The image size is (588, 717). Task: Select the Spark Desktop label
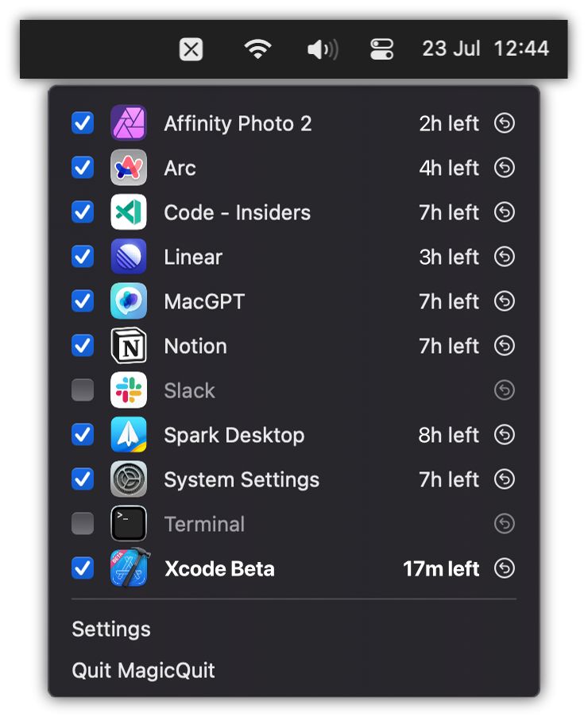coord(234,436)
